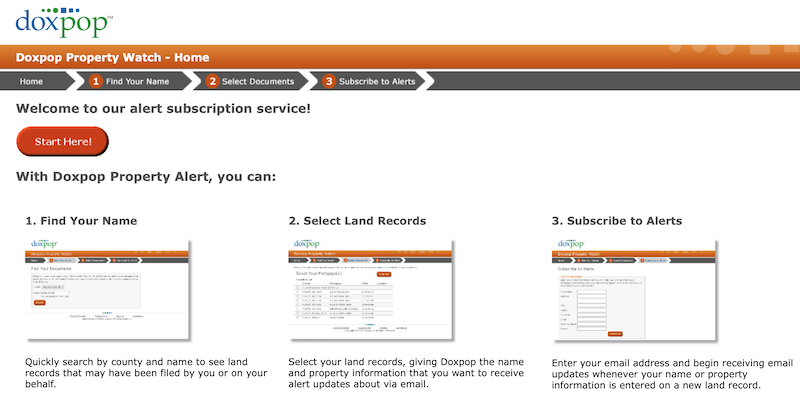Click the '3. Subscribe to Alerts' heading
The height and width of the screenshot is (397, 800).
pos(617,221)
